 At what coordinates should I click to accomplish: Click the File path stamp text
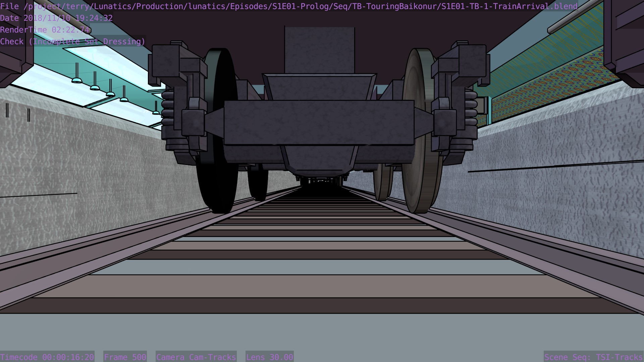click(288, 6)
